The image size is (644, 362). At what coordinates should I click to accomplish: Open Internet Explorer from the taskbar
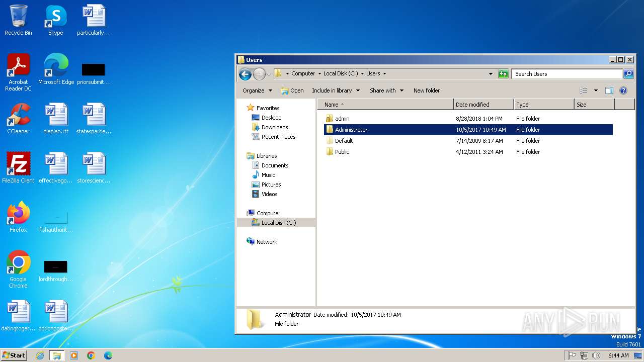click(x=40, y=355)
